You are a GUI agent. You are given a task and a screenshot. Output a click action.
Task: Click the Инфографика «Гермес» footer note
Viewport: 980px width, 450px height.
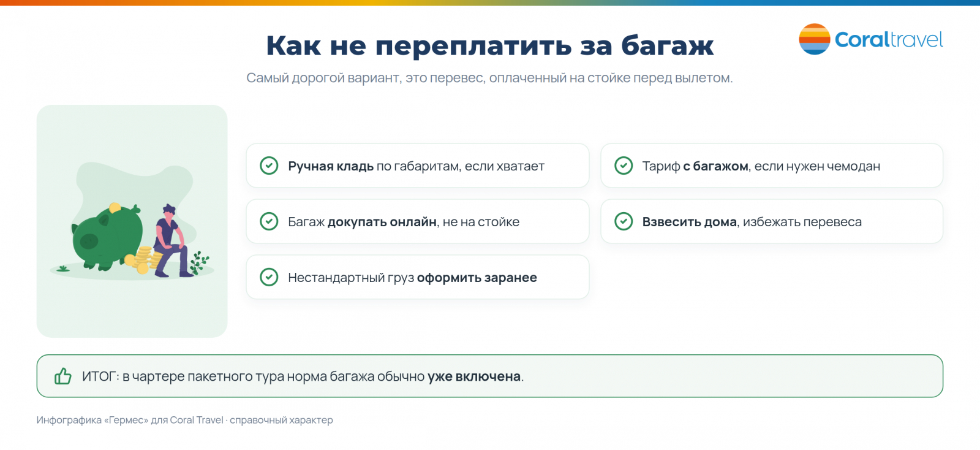click(x=185, y=420)
